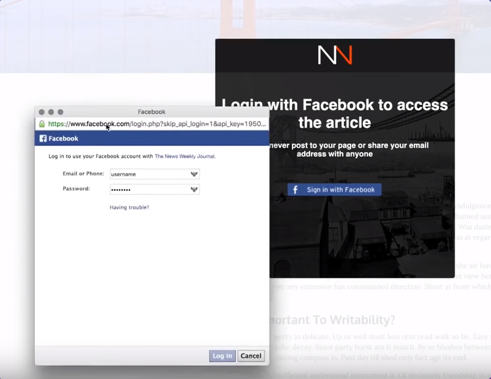The height and width of the screenshot is (379, 491).
Task: Click the Log In button
Action: pyautogui.click(x=222, y=356)
